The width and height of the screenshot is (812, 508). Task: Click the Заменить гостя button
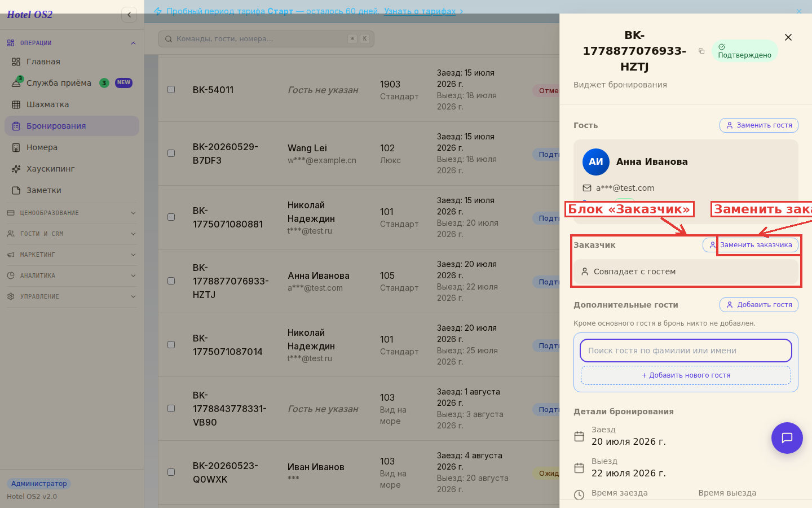tap(759, 125)
